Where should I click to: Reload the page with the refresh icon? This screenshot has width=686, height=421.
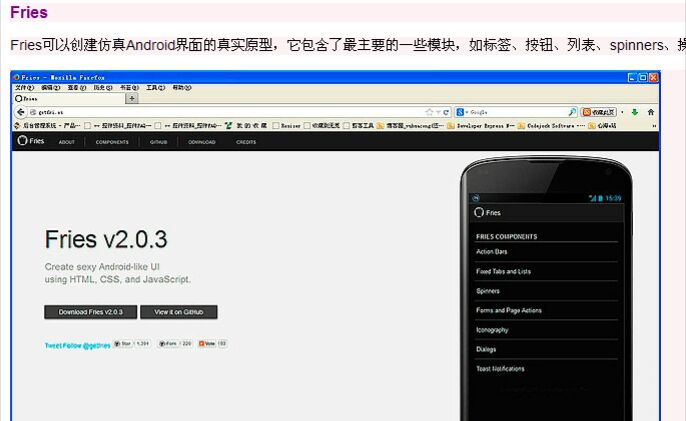tap(446, 112)
